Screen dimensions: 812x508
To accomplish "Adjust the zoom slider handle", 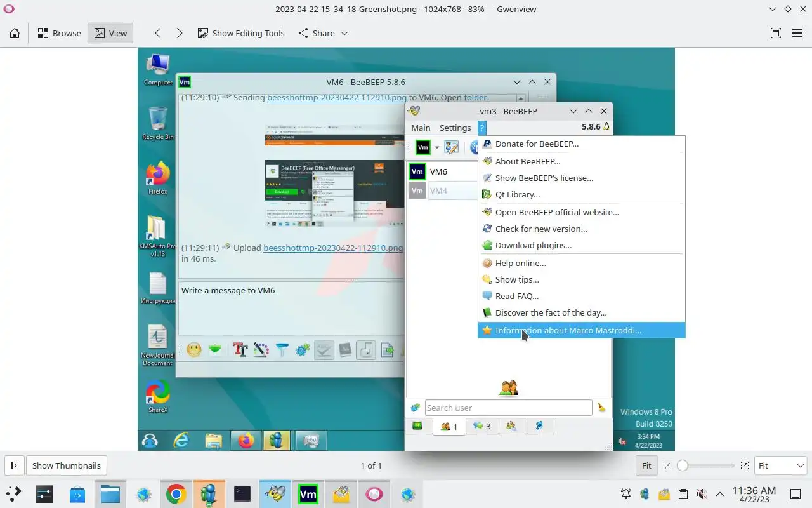I will point(683,465).
